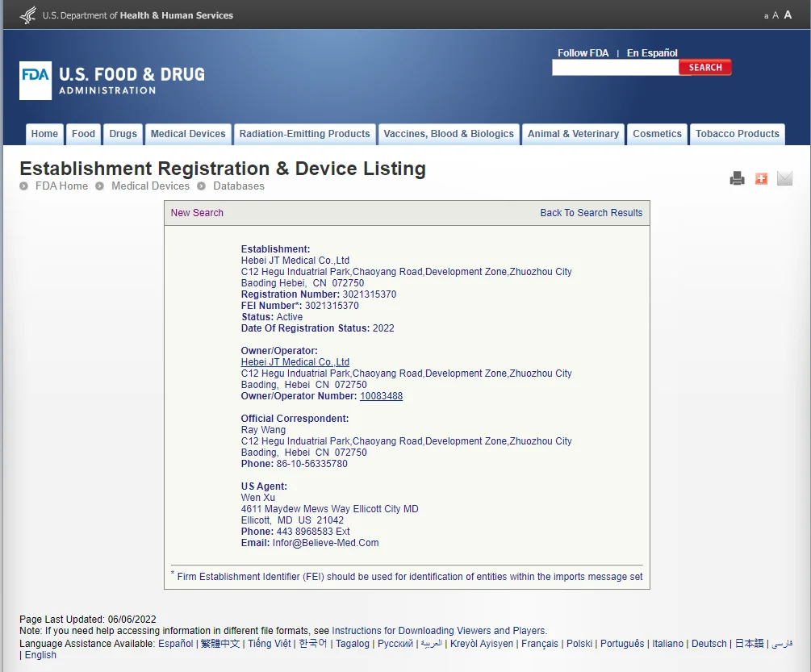Open the En Español link

652,53
